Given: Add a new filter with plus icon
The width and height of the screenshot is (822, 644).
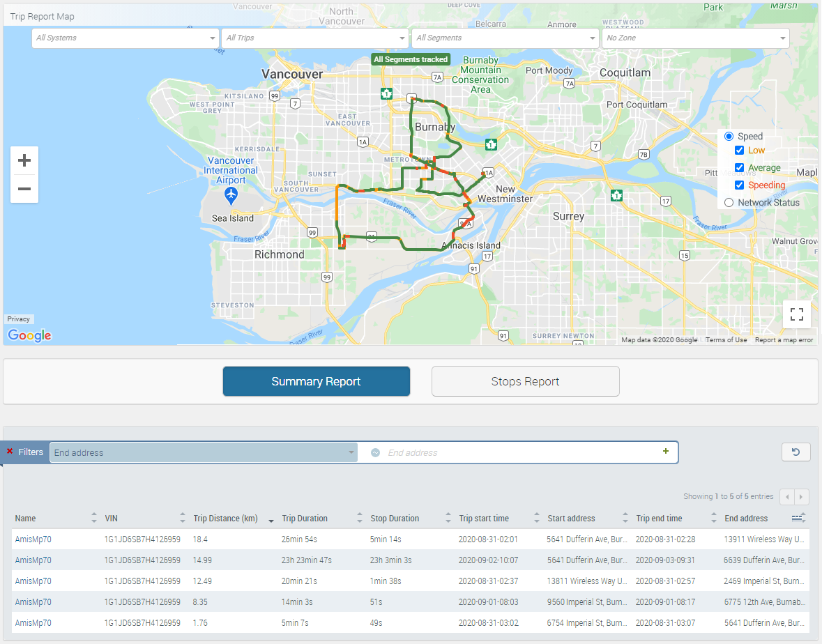Looking at the screenshot, I should tap(666, 452).
